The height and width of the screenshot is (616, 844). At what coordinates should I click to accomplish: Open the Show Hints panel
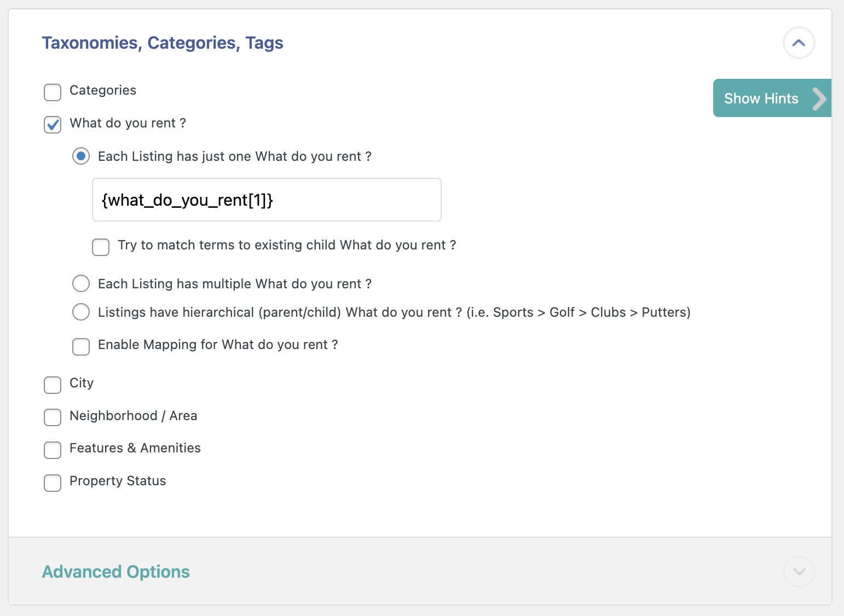(x=761, y=98)
